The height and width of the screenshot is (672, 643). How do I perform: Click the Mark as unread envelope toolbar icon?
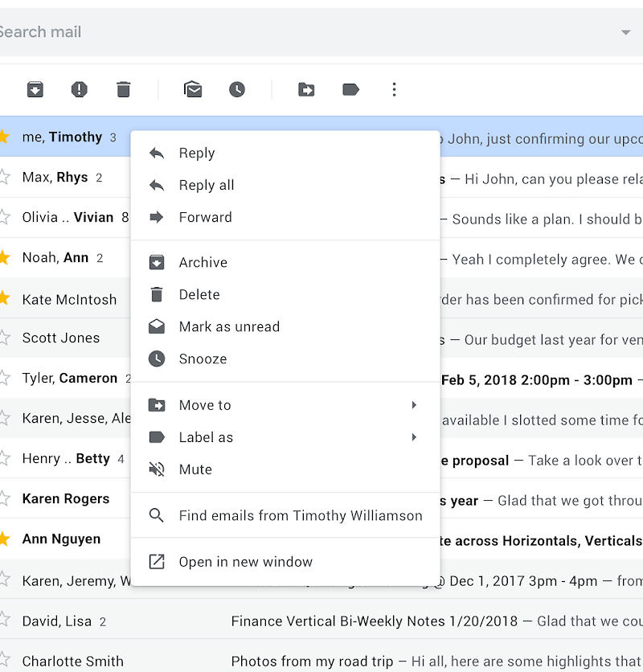[x=193, y=90]
